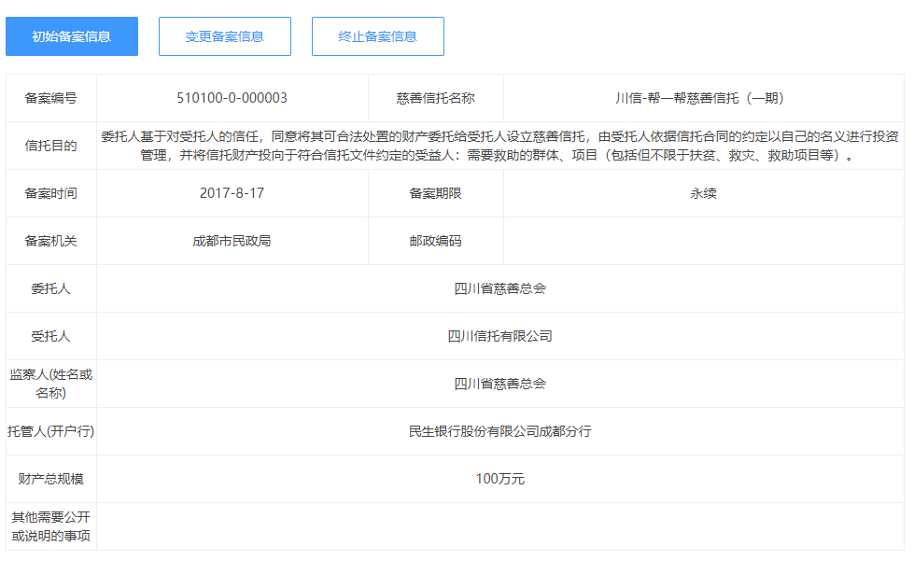Click the trustee 四川信托有限公司
The width and height of the screenshot is (914, 588).
[499, 336]
